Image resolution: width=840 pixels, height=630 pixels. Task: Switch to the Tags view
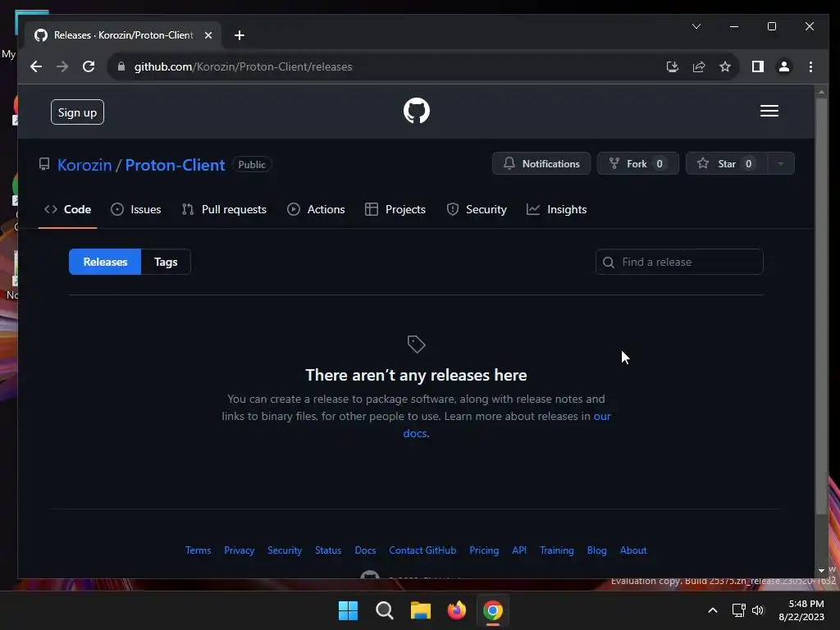tap(166, 262)
